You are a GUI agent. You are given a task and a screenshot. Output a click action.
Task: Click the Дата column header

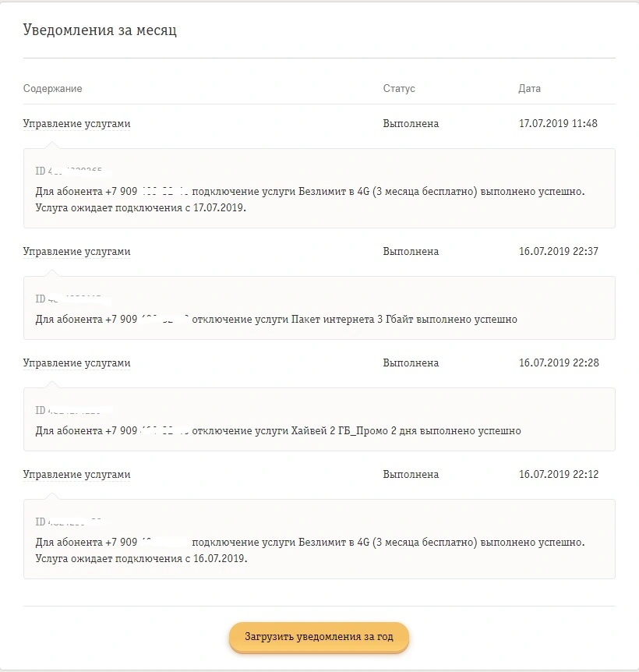coord(529,88)
